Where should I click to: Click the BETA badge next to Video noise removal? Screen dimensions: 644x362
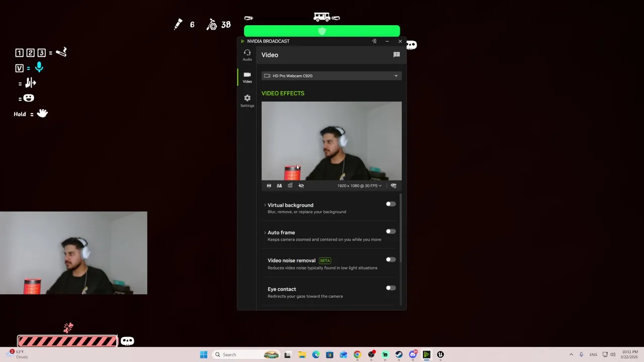pos(325,260)
